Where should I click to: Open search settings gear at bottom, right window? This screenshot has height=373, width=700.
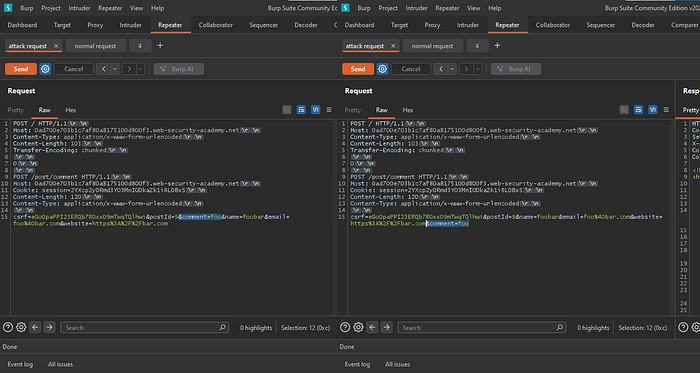(x=358, y=327)
